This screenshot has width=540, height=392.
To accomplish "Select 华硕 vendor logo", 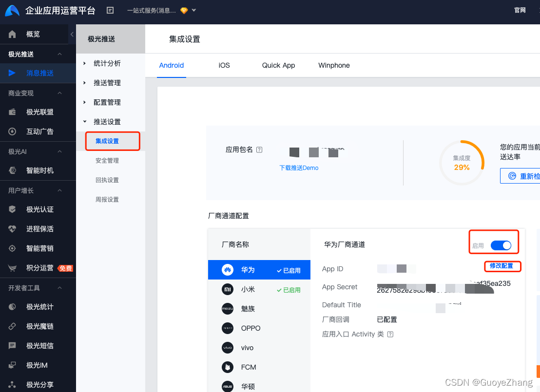I will (227, 386).
